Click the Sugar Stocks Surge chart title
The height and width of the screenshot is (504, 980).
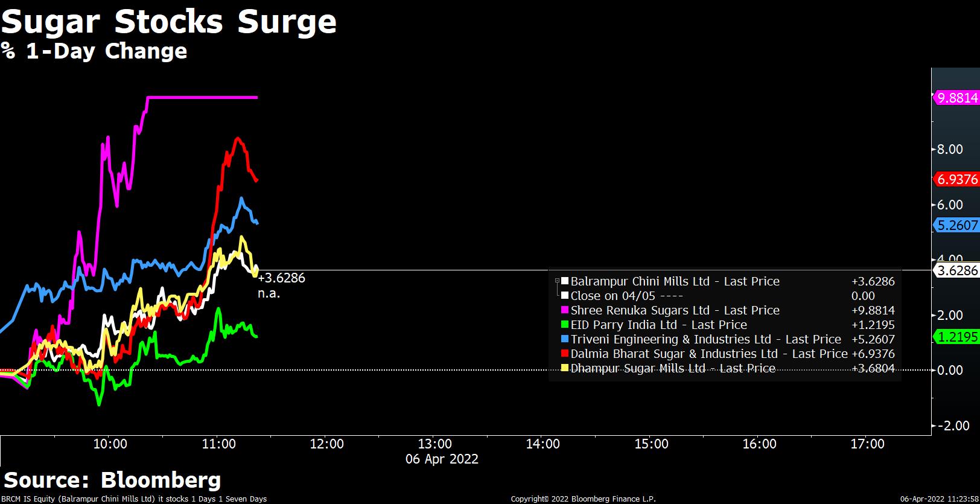169,22
